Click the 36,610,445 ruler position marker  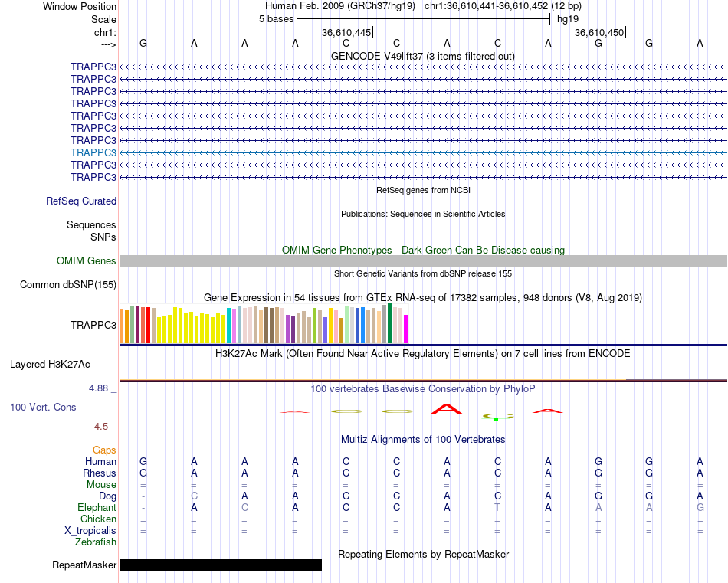click(x=347, y=32)
